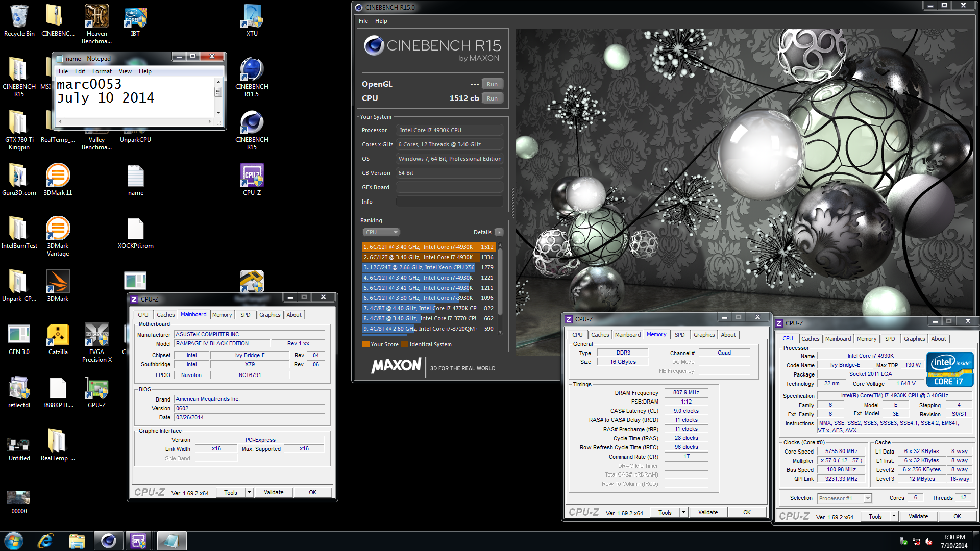
Task: Open the IntelBurnTest folder
Action: click(19, 232)
